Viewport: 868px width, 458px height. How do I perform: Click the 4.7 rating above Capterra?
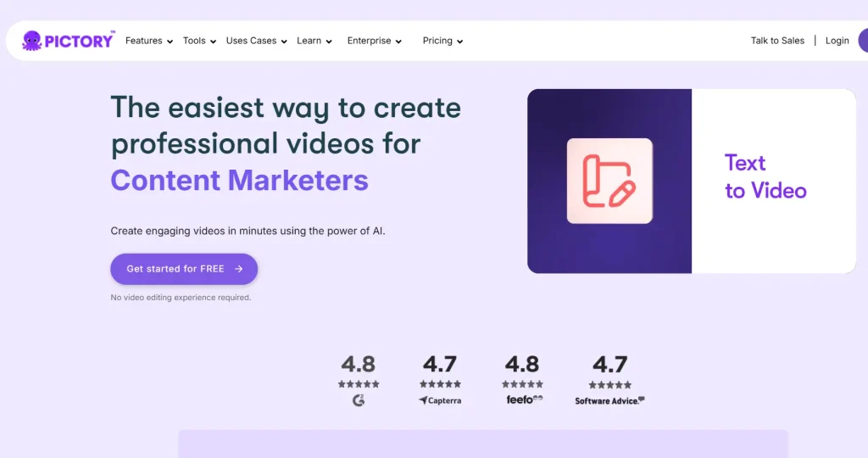point(440,365)
